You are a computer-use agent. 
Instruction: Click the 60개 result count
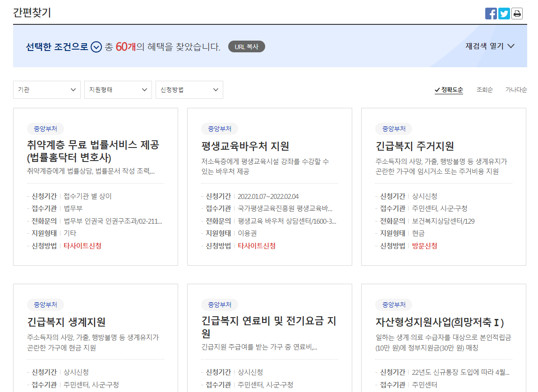[126, 46]
